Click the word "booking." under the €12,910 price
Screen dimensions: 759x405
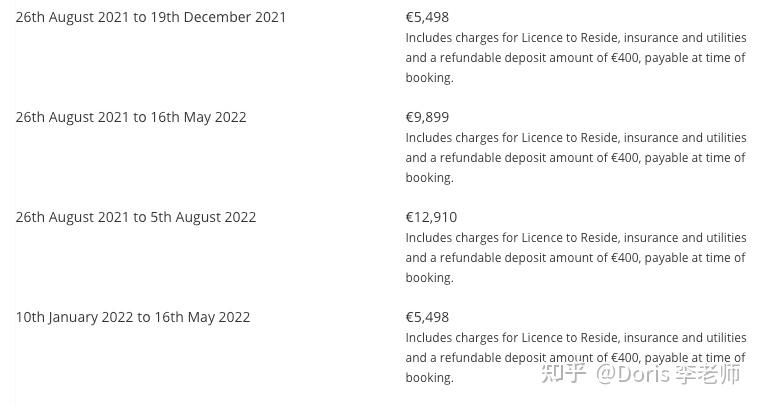coord(429,278)
